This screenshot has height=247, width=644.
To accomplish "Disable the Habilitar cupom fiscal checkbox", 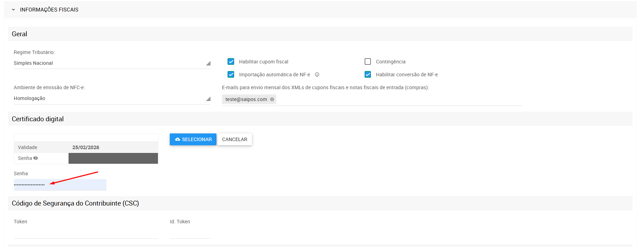I will coord(231,62).
